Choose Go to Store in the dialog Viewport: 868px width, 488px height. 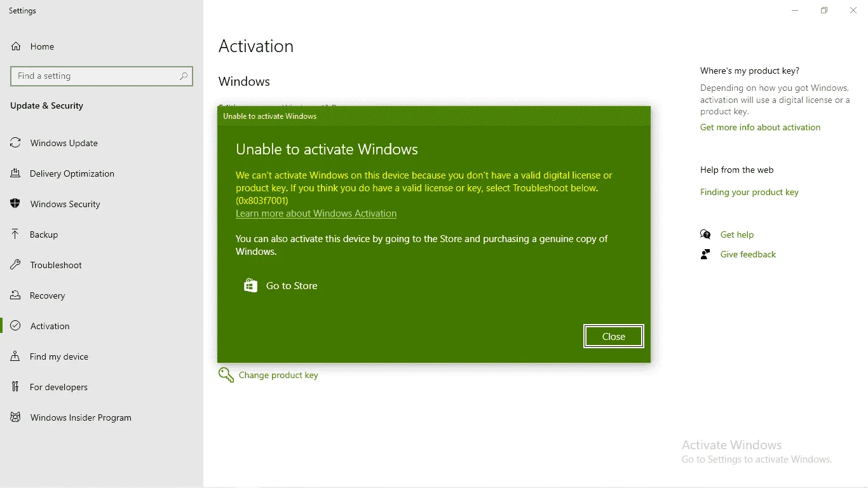pyautogui.click(x=292, y=286)
